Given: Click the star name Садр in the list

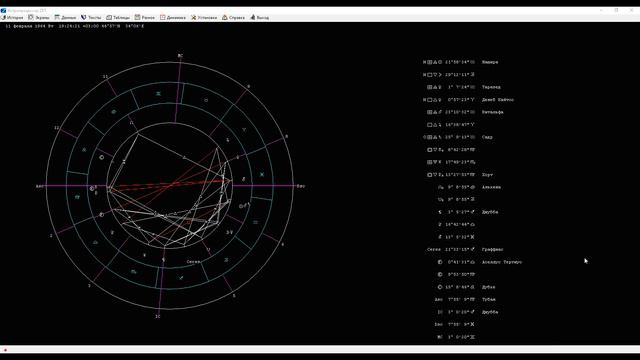Looking at the screenshot, I should (x=487, y=137).
